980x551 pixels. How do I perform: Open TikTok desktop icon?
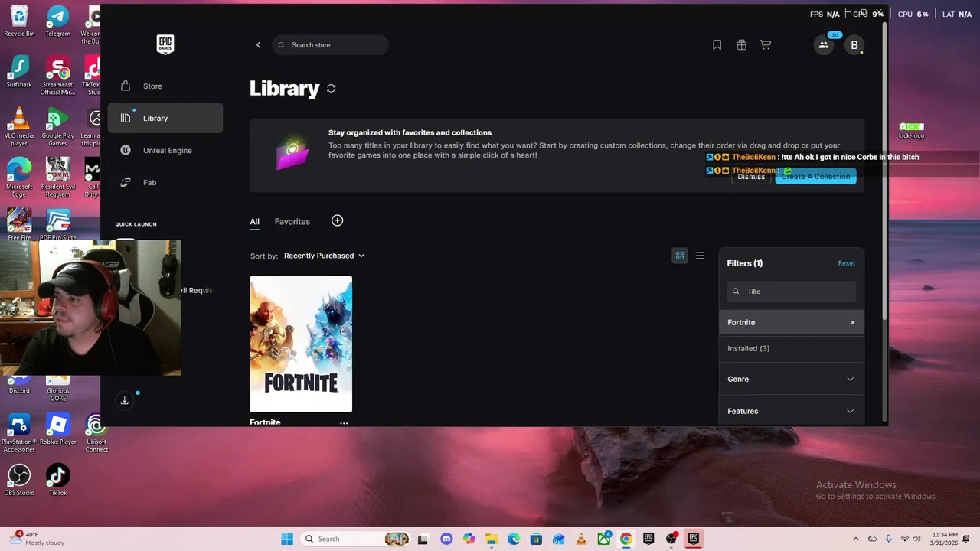tap(57, 480)
